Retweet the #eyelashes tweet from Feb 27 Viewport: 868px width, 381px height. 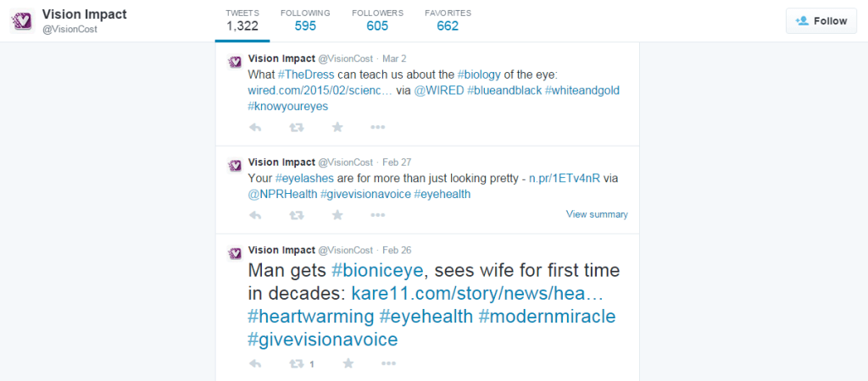coord(297,215)
